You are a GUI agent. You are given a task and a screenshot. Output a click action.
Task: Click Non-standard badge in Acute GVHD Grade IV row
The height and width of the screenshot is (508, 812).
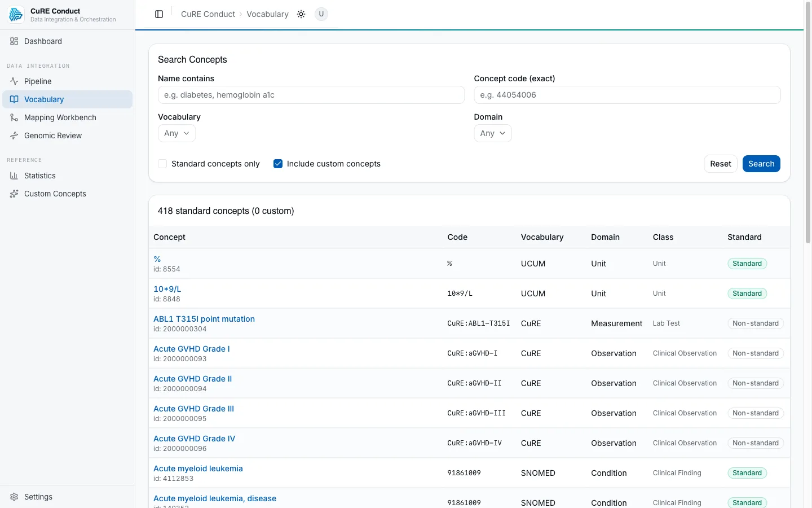coord(756,443)
